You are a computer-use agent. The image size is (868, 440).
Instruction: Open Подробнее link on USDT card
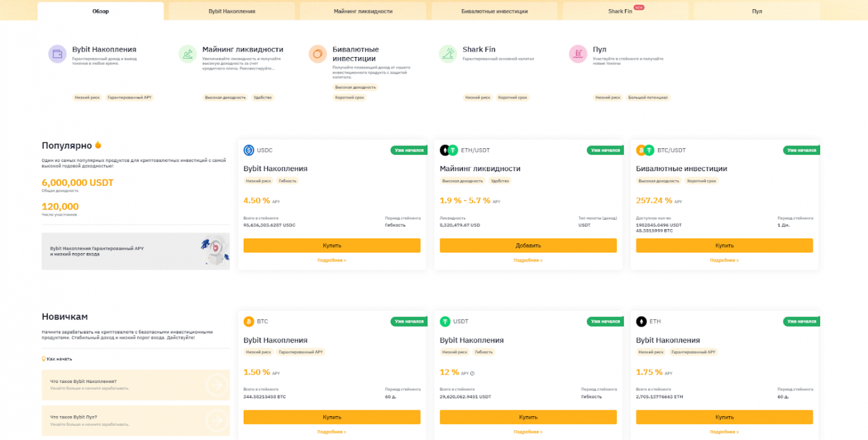[528, 432]
